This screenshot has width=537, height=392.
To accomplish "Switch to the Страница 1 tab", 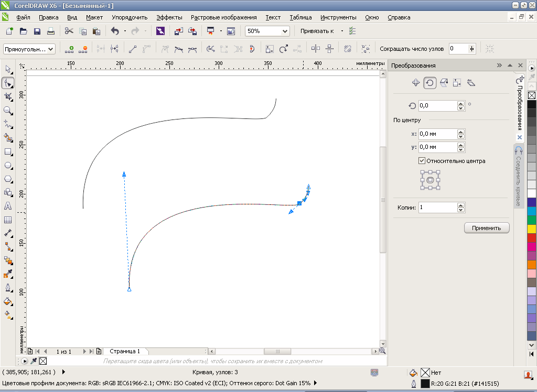I will 125,351.
